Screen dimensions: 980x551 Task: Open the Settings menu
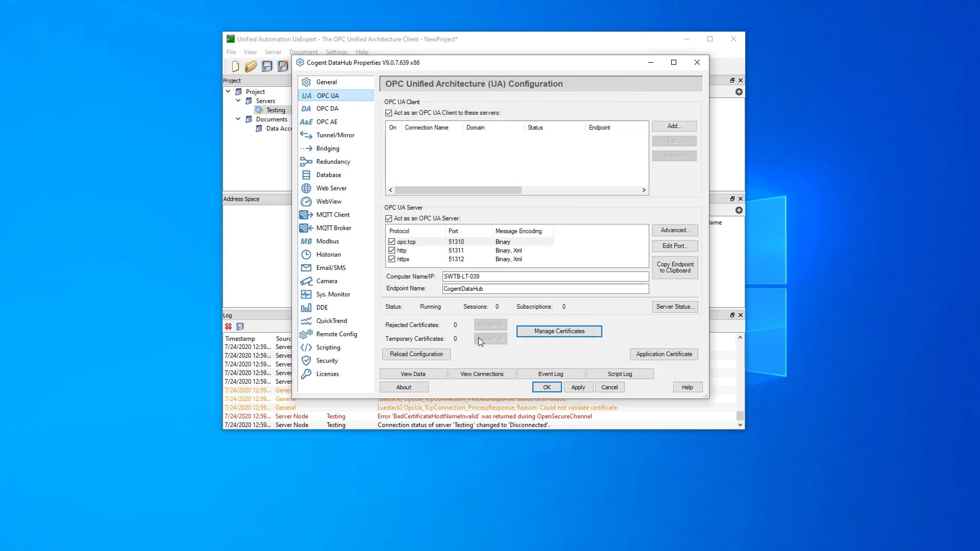pos(336,52)
